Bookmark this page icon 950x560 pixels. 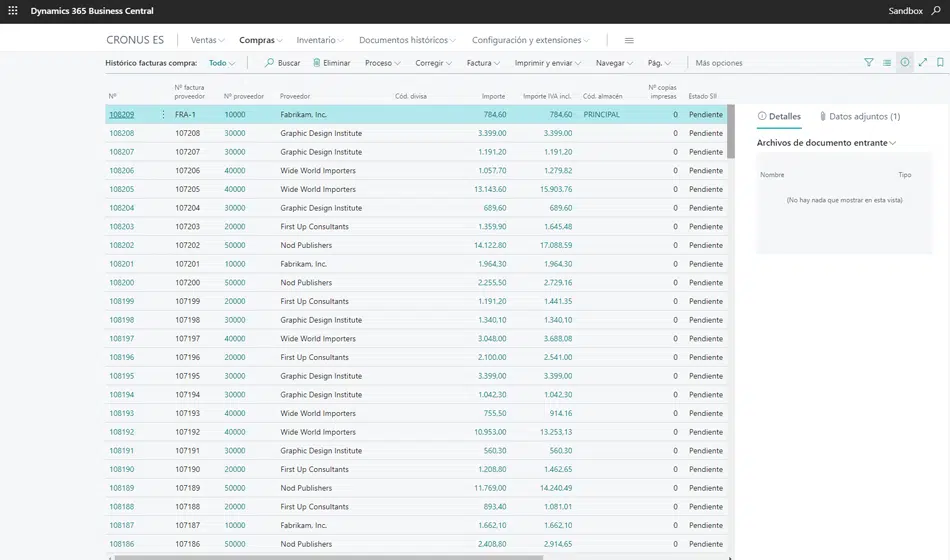(940, 63)
